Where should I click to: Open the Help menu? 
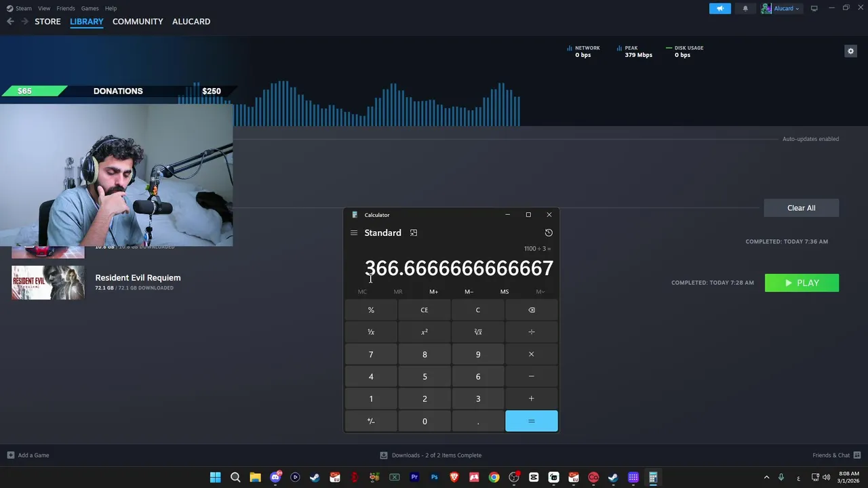click(111, 8)
